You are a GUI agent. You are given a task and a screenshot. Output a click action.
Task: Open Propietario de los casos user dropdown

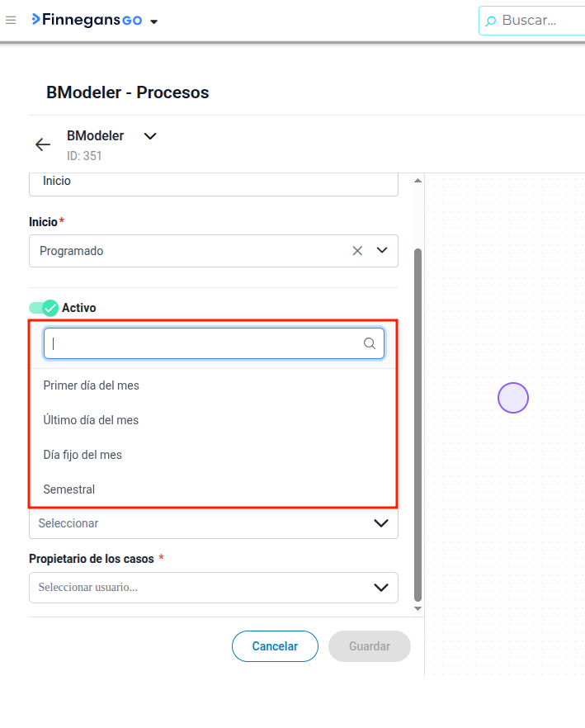click(214, 588)
